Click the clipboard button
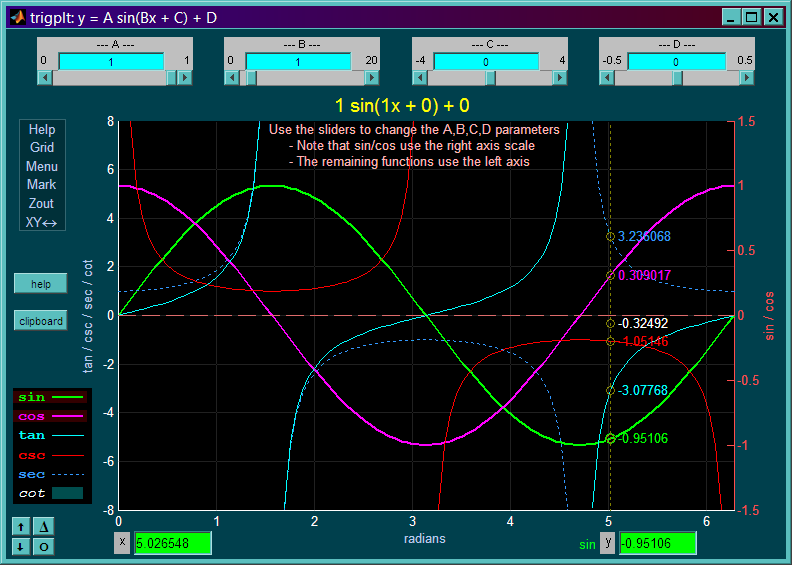This screenshot has height=565, width=792. click(x=40, y=321)
